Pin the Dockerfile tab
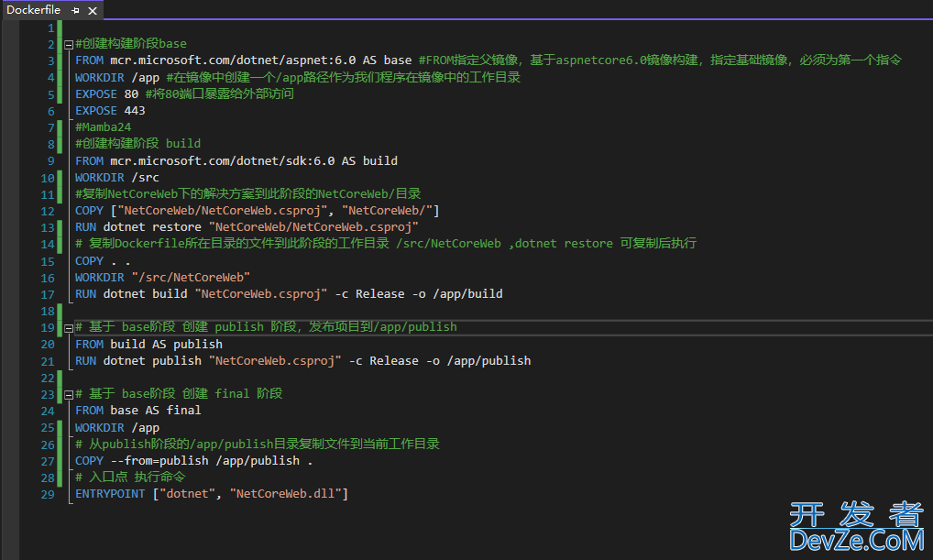933x560 pixels. click(75, 11)
